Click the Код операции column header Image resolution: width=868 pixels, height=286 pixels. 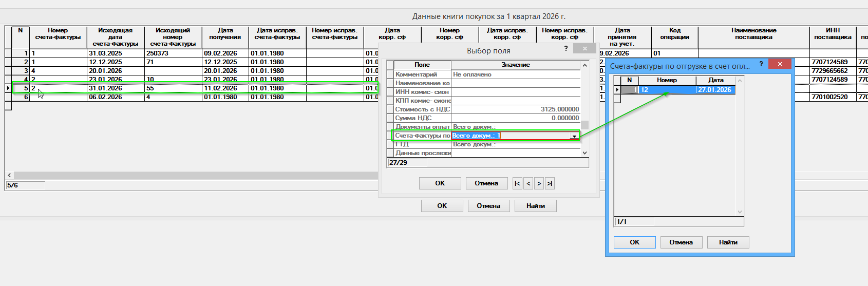[x=674, y=34]
